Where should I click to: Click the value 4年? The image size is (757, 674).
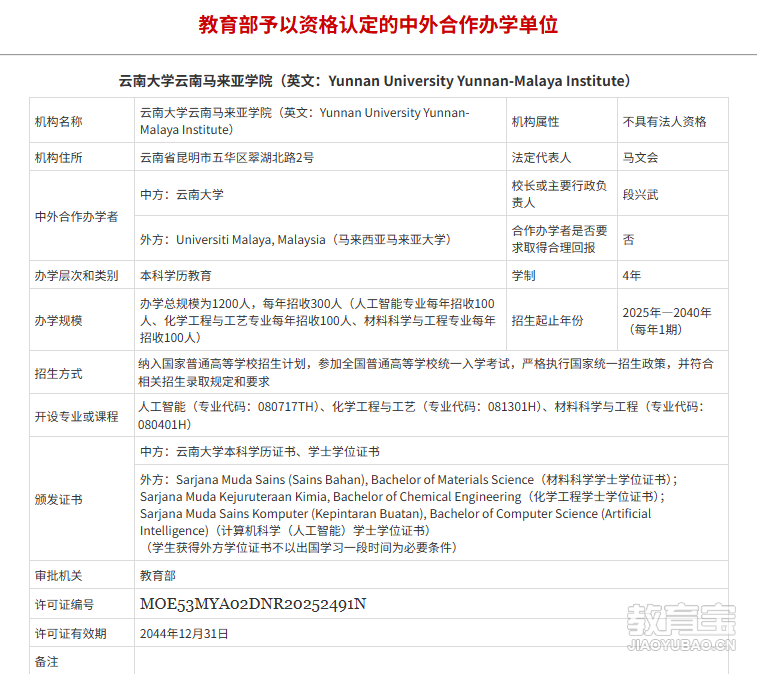tap(631, 276)
